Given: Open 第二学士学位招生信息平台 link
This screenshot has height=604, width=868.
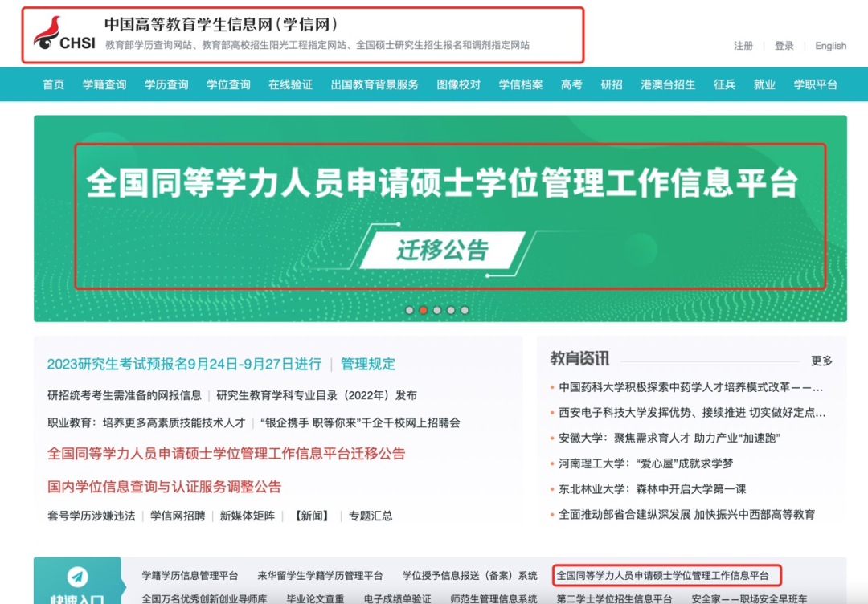Looking at the screenshot, I should (x=615, y=599).
